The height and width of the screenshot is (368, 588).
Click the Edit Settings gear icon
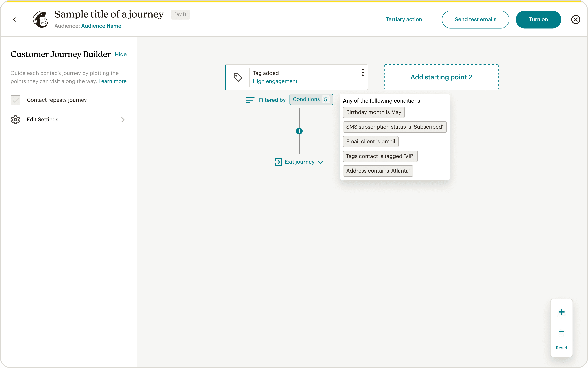click(x=15, y=120)
